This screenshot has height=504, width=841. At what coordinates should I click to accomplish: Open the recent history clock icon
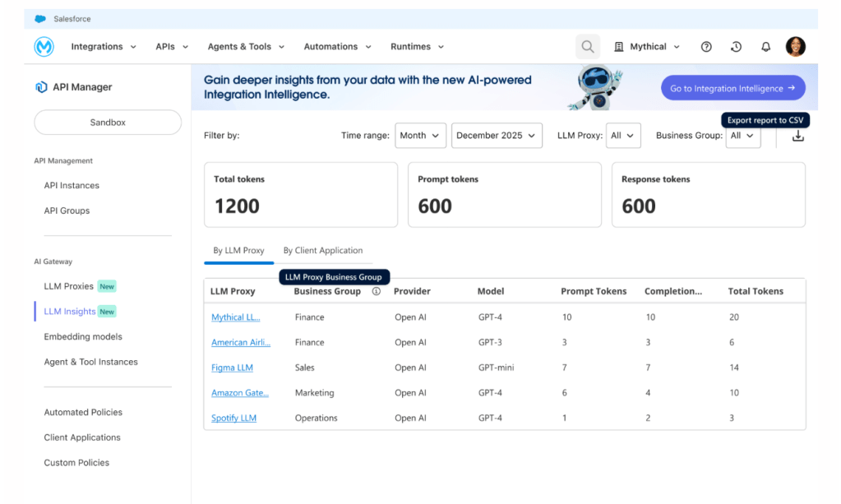(x=736, y=47)
